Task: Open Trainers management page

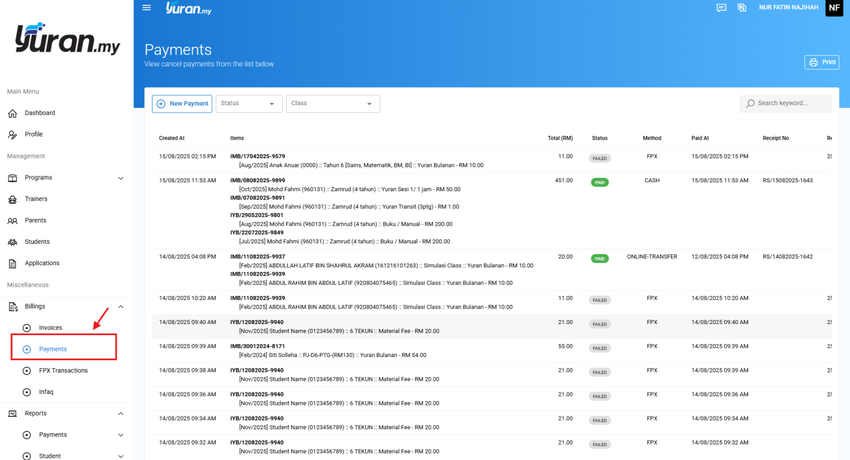Action: point(36,199)
